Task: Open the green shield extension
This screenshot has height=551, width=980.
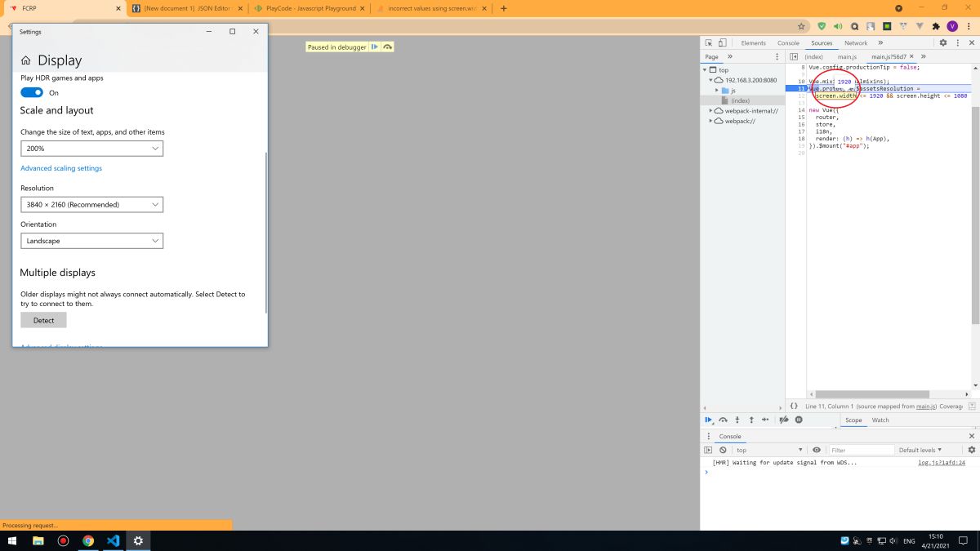Action: coord(822,26)
